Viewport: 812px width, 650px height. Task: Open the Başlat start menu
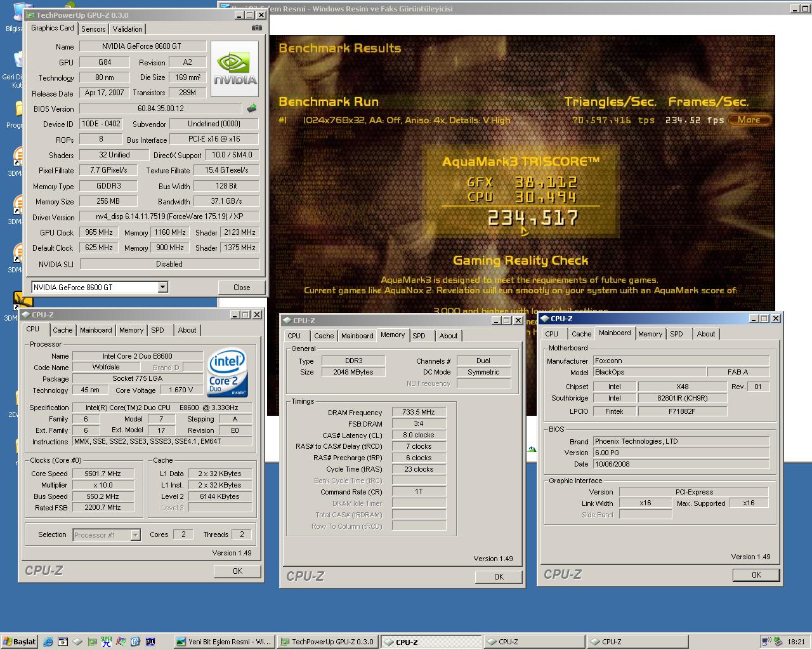coord(20,642)
